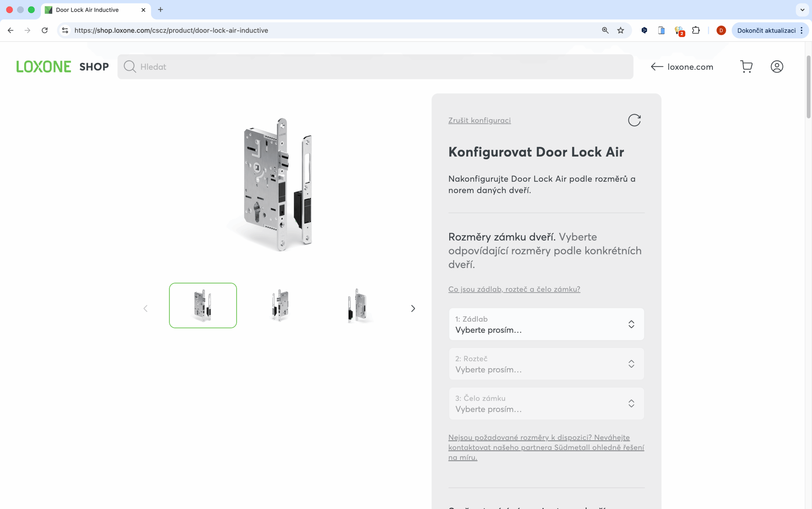
Task: Open a new browser tab
Action: [x=160, y=10]
